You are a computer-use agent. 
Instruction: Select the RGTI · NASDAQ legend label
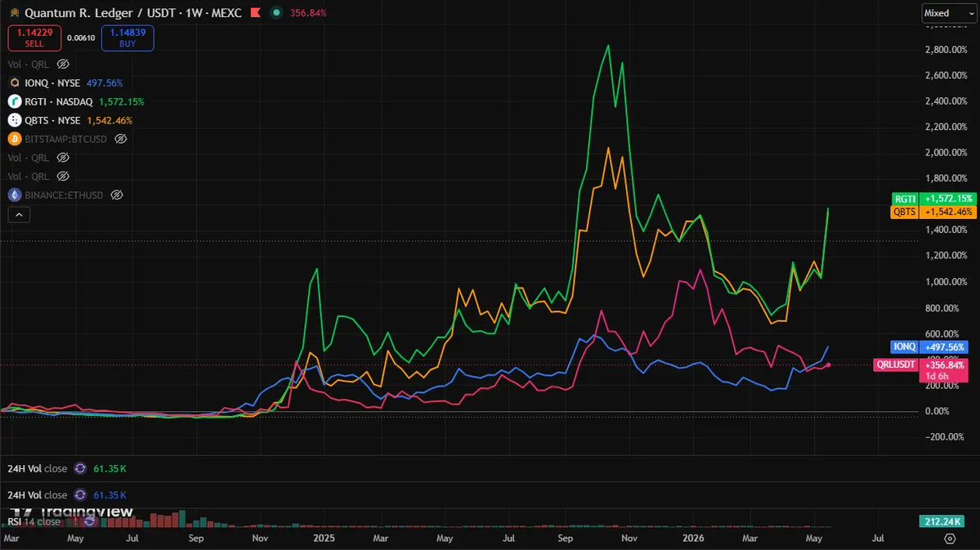point(59,101)
